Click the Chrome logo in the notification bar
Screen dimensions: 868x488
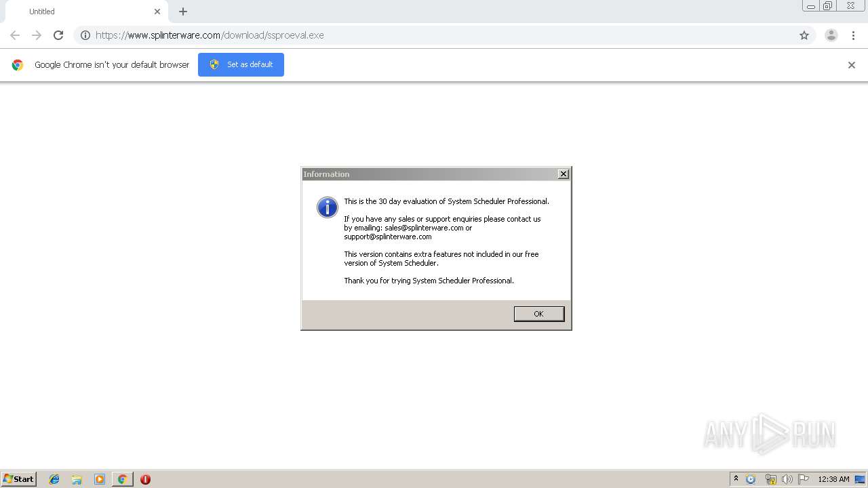18,65
